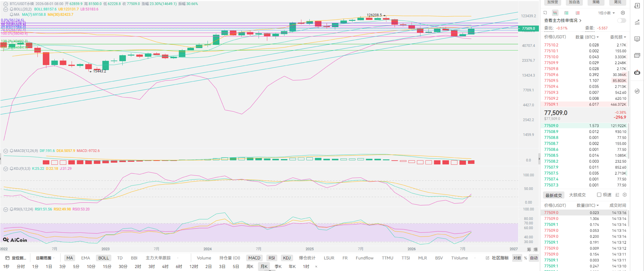Image resolution: width=644 pixels, height=271 pixels.
Task: Open order book 数量 (BTC) column dropdown
Action: [x=587, y=37]
